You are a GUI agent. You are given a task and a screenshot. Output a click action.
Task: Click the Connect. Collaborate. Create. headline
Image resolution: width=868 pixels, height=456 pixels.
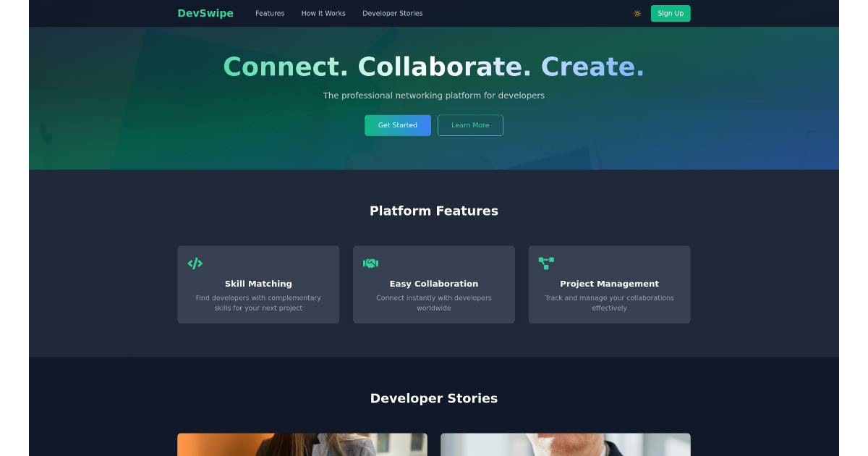pos(434,67)
